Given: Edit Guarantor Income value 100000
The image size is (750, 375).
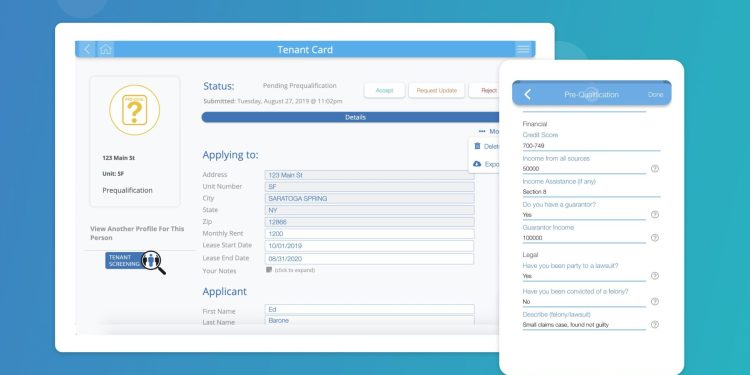Looking at the screenshot, I should [x=584, y=238].
